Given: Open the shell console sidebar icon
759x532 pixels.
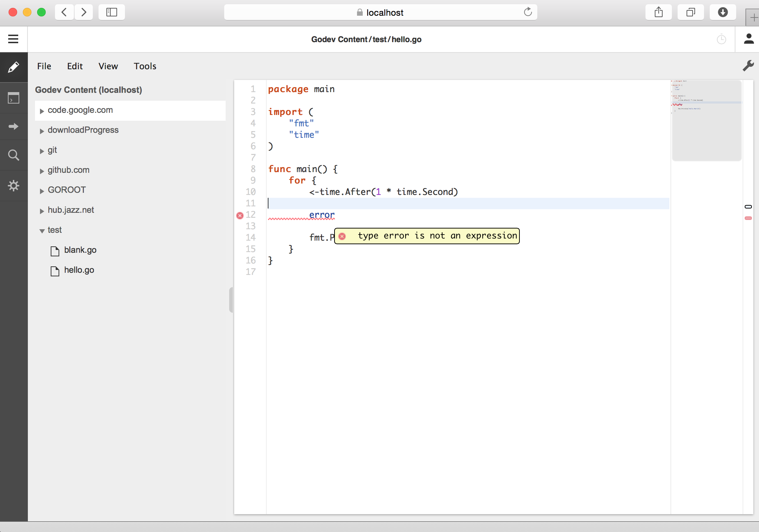Looking at the screenshot, I should (14, 98).
